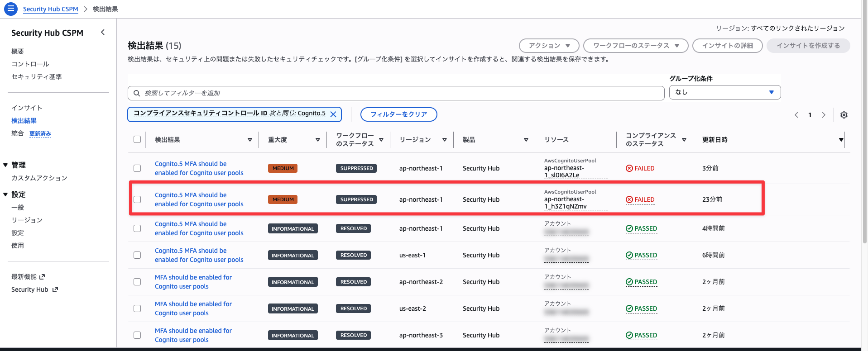Collapse the Security Hub CSPM sidebar

click(103, 32)
